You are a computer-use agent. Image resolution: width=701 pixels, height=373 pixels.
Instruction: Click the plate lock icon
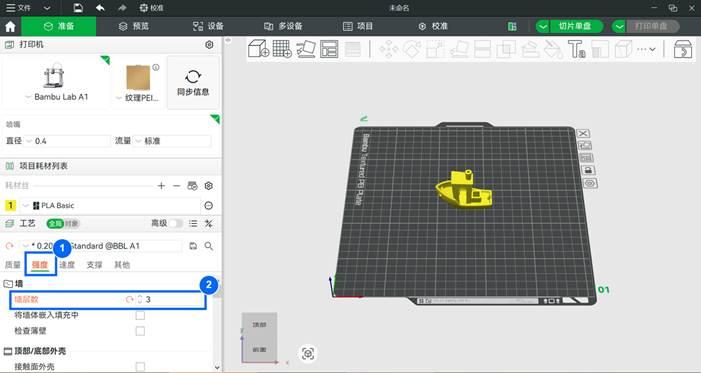pos(588,170)
